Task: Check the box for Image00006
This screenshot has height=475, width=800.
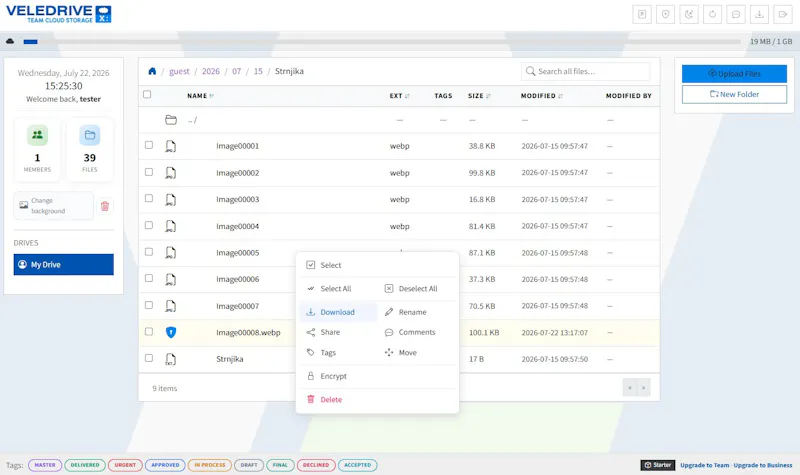Action: (x=148, y=278)
